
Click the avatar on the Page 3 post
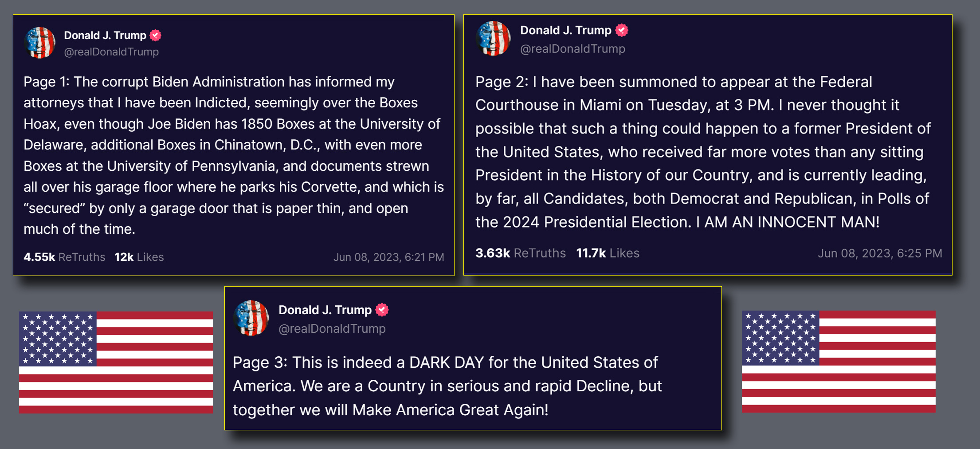point(251,318)
